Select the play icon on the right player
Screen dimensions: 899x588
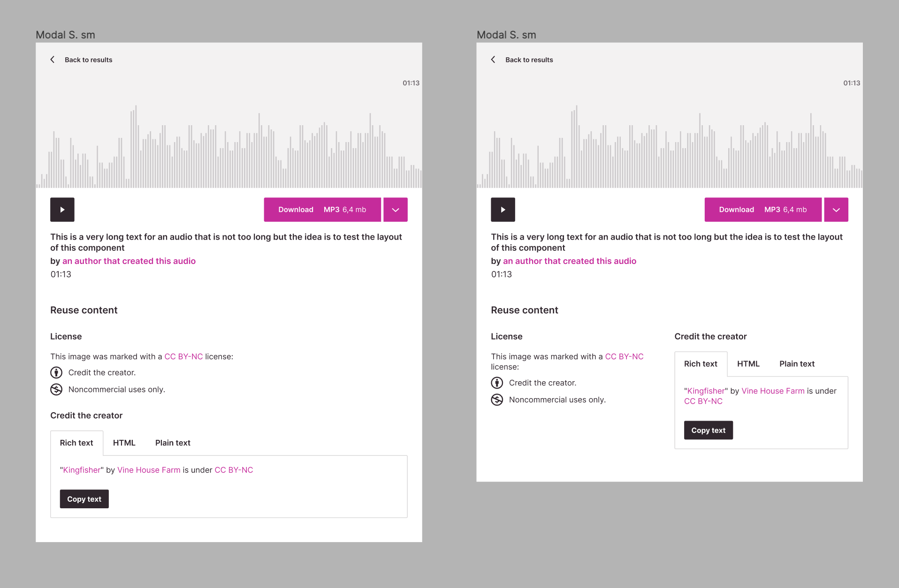tap(503, 210)
